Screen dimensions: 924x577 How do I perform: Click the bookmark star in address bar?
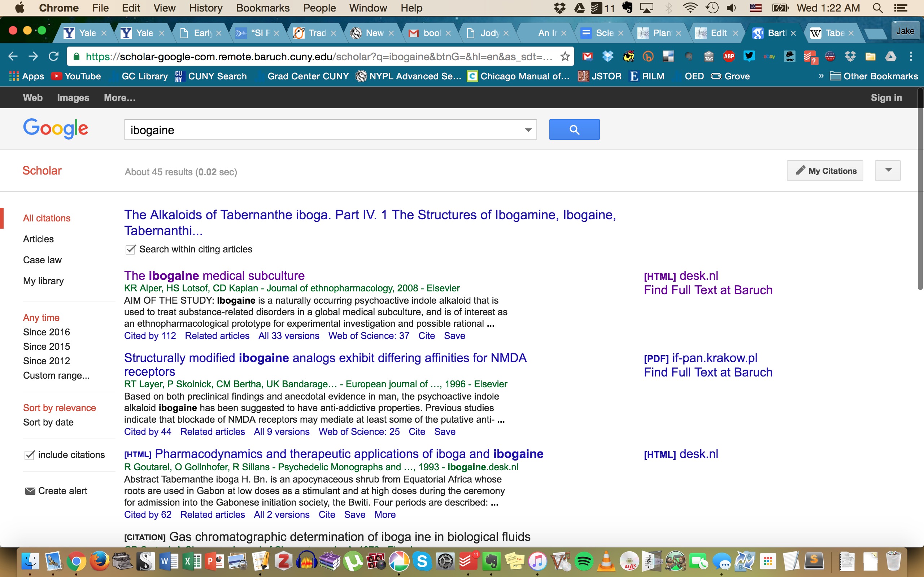(565, 57)
